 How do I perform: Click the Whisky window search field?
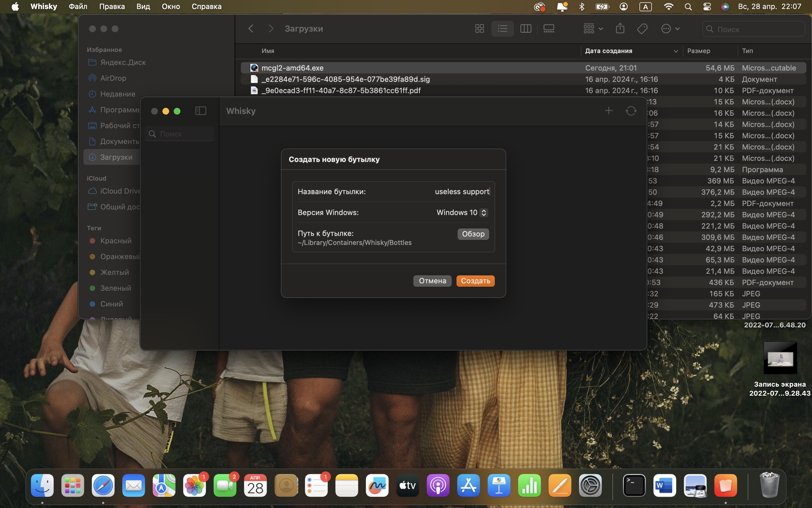[x=180, y=134]
